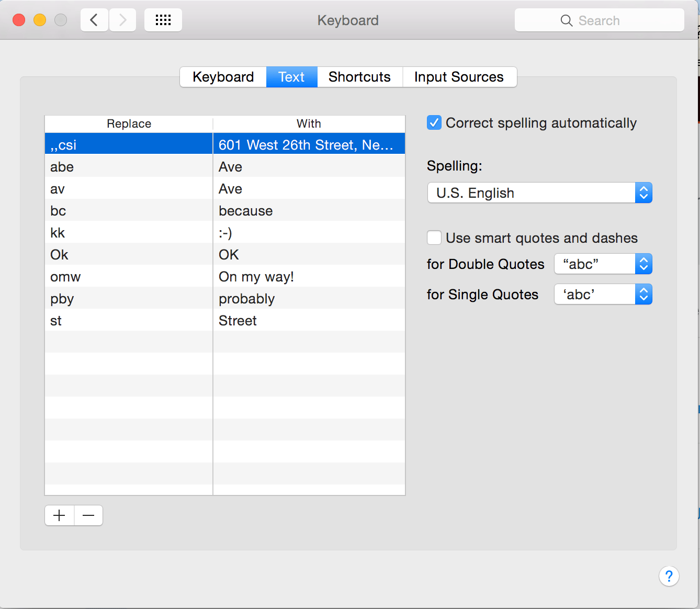Viewport: 700px width, 609px height.
Task: Click the With column header
Action: 309,124
